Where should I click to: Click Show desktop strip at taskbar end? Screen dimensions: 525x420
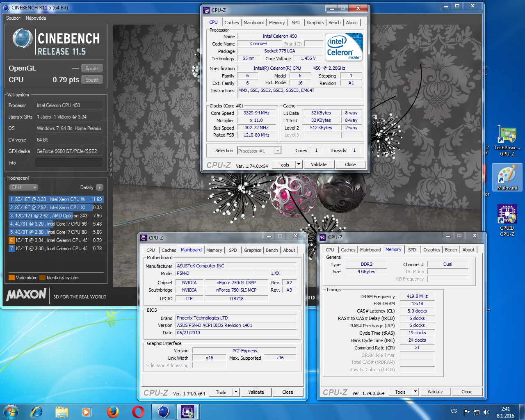[x=522, y=411]
